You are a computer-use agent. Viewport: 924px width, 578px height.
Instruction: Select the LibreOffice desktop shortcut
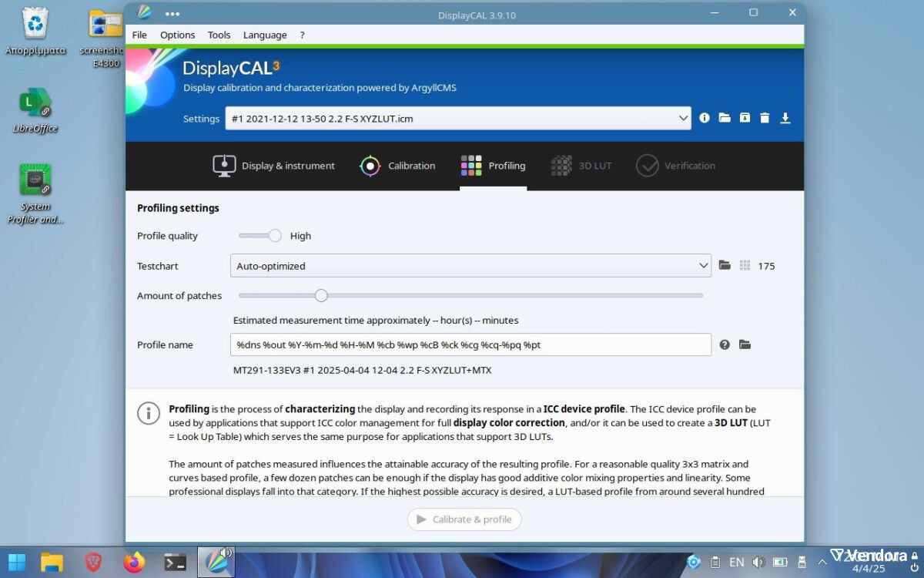click(x=35, y=110)
